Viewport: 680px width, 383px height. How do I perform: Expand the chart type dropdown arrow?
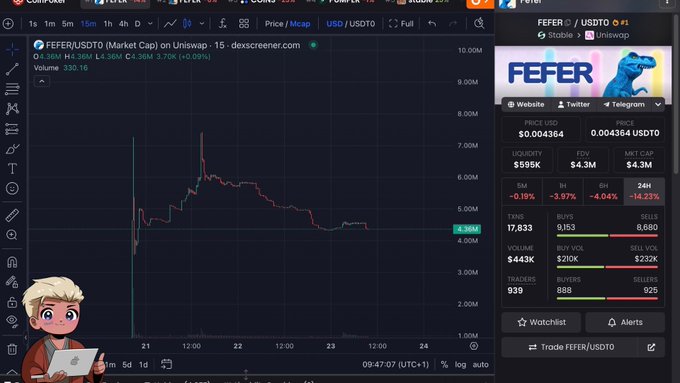tap(202, 24)
